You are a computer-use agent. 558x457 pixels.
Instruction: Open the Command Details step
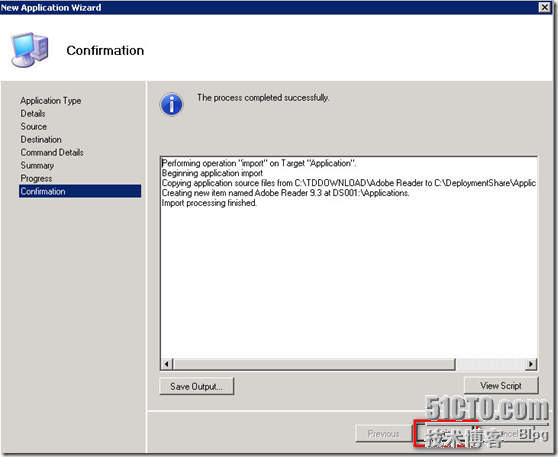point(52,152)
